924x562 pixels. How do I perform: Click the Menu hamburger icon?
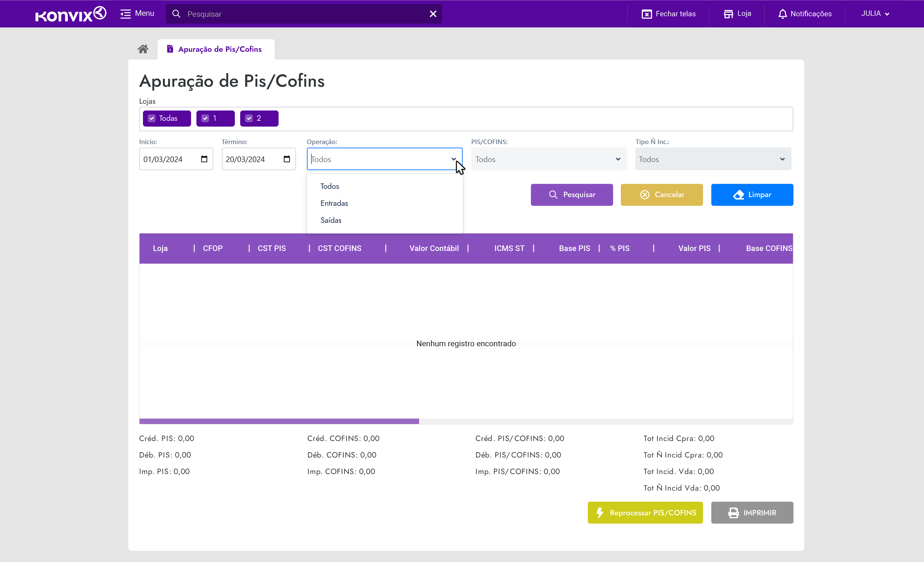[125, 14]
